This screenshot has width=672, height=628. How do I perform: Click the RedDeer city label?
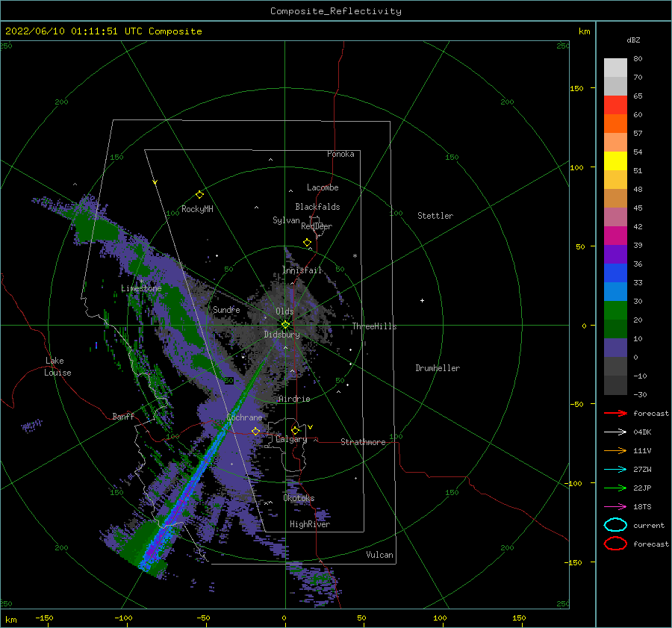click(x=317, y=226)
